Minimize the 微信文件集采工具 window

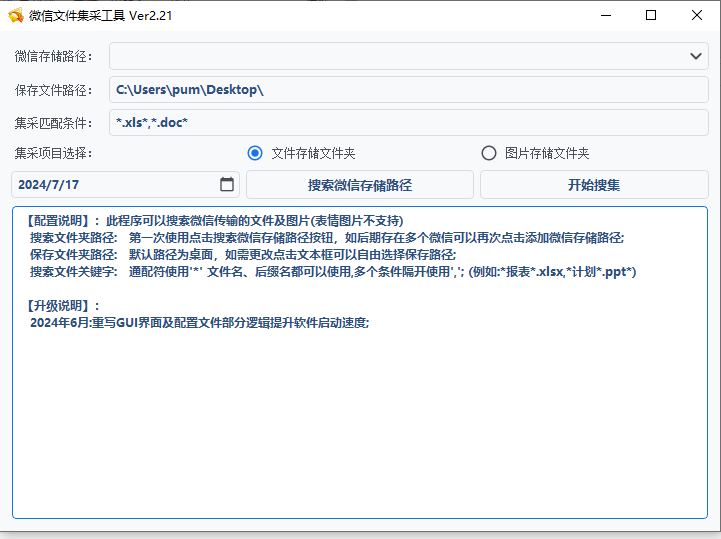pyautogui.click(x=606, y=15)
